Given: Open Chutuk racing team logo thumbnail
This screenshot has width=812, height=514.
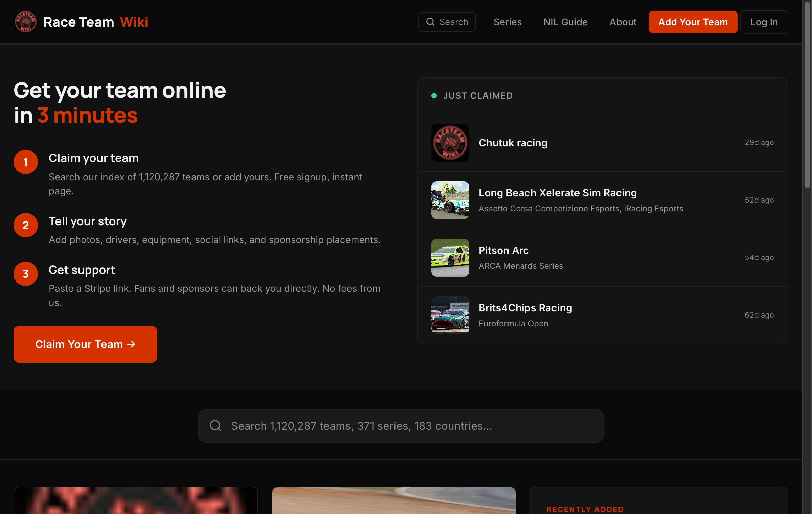Looking at the screenshot, I should [x=450, y=143].
